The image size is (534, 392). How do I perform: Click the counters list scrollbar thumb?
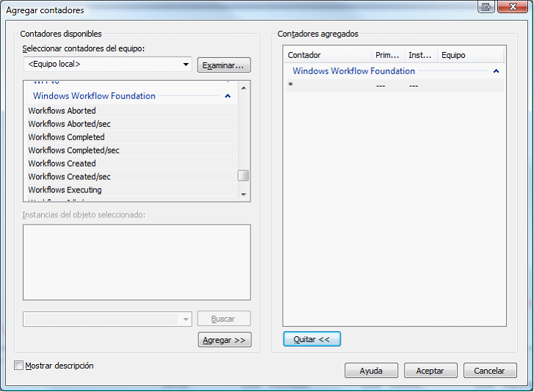pos(243,175)
